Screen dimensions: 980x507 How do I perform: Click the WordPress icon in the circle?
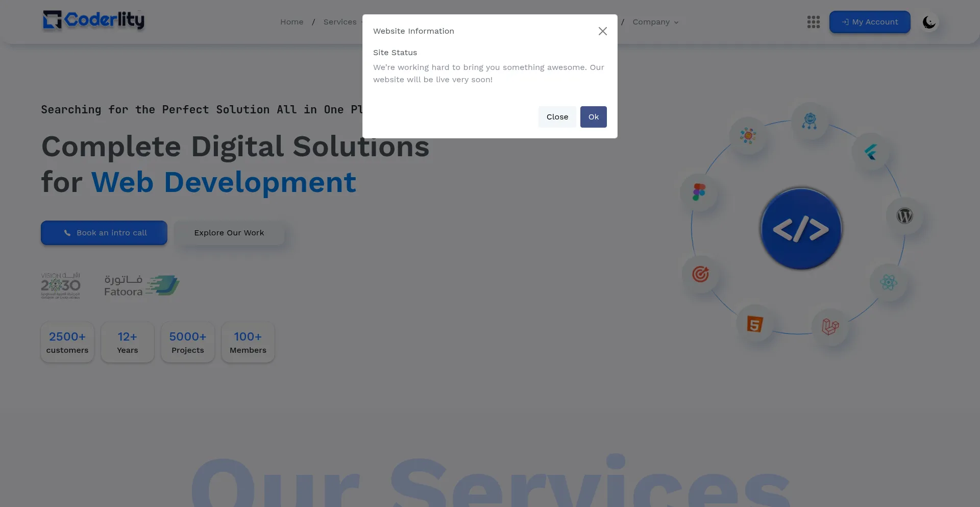coord(904,216)
